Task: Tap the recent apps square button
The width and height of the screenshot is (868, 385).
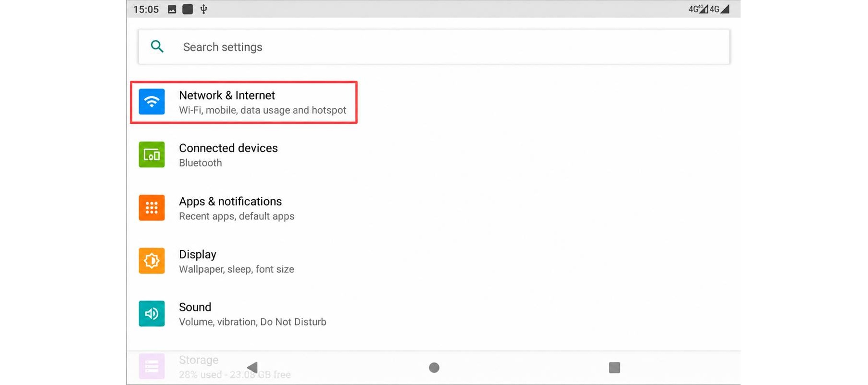Action: click(614, 368)
